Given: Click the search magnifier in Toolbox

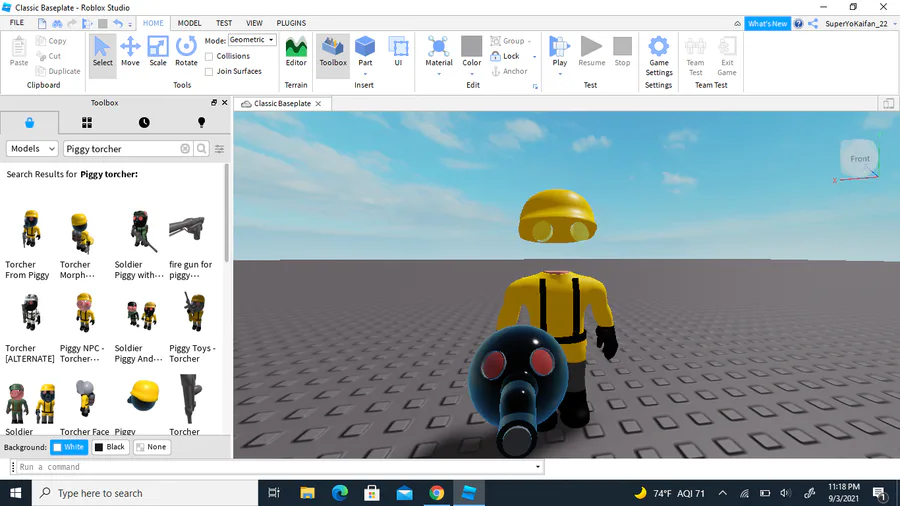Looking at the screenshot, I should pyautogui.click(x=201, y=149).
